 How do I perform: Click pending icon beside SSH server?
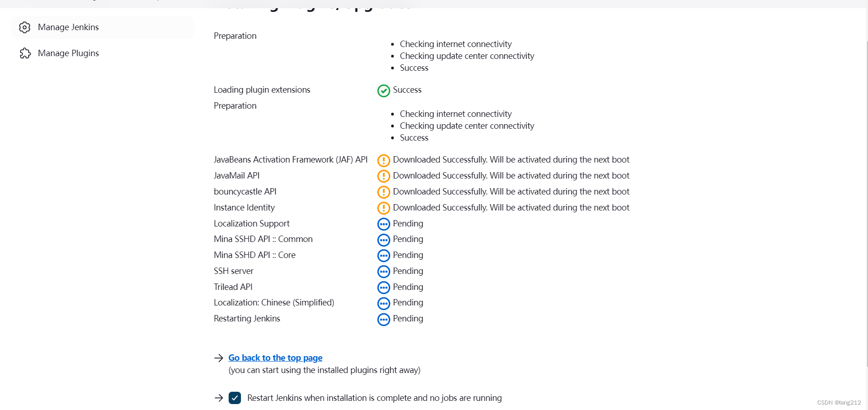tap(384, 272)
